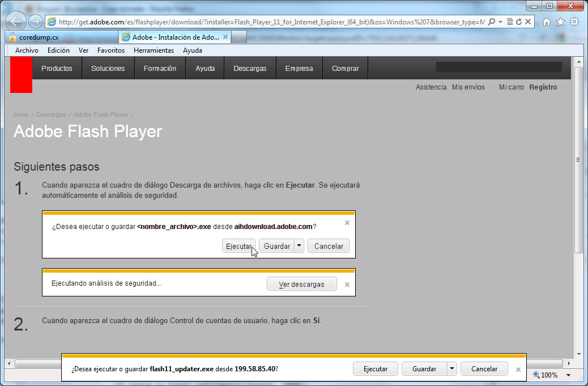
Task: Open the Registro link
Action: [x=543, y=87]
